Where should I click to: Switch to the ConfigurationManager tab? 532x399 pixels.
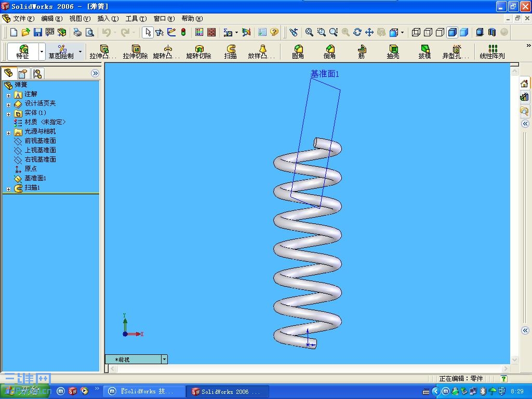click(37, 74)
